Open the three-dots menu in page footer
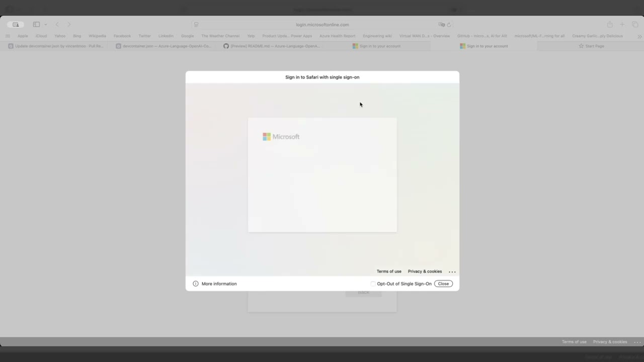The height and width of the screenshot is (362, 644). [x=637, y=342]
